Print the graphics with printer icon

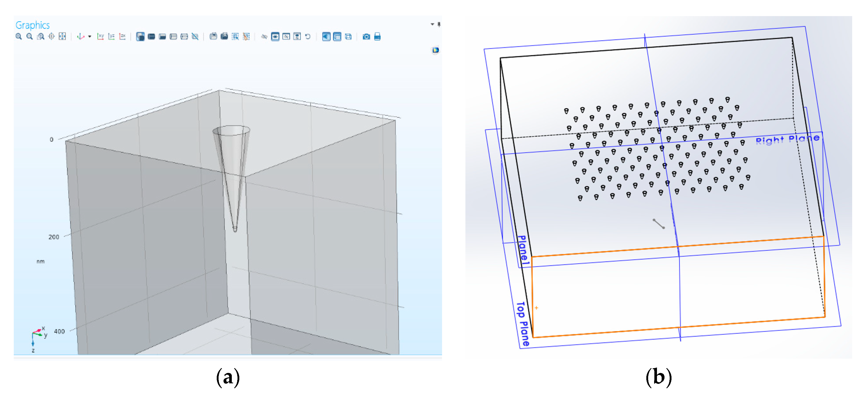(x=377, y=36)
